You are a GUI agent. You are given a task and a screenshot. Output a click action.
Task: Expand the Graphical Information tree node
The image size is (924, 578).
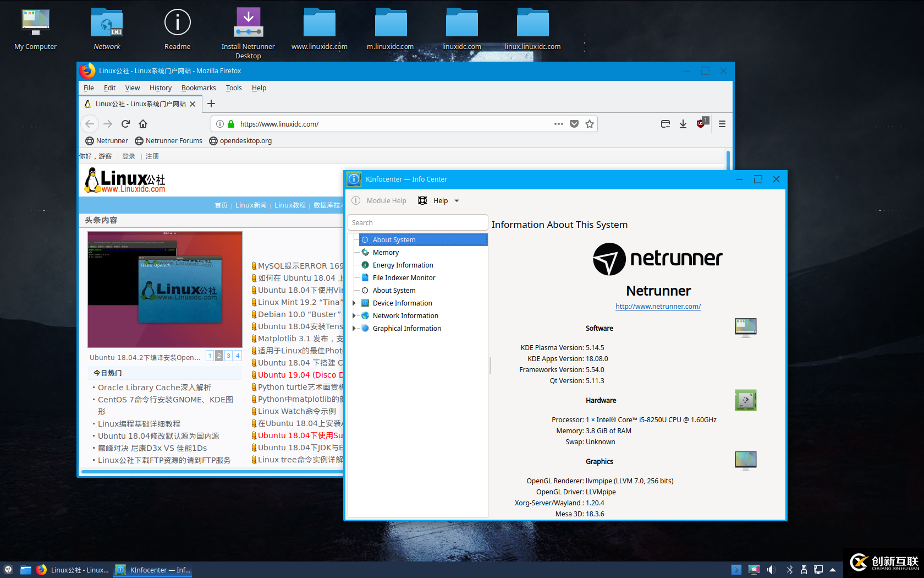coord(354,329)
